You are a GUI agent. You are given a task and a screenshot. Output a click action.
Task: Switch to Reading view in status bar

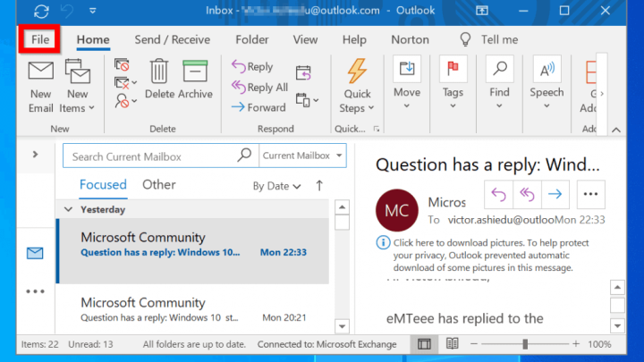pyautogui.click(x=453, y=343)
